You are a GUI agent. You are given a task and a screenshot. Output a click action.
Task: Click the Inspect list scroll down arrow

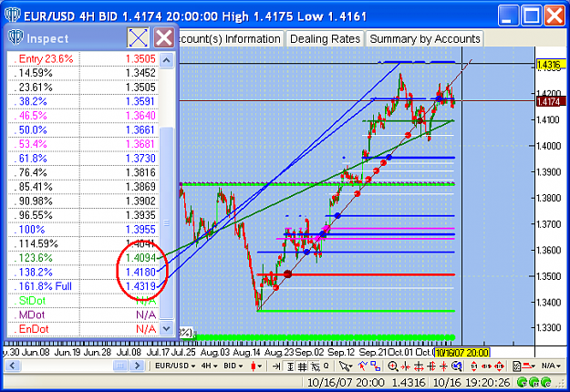pos(167,328)
